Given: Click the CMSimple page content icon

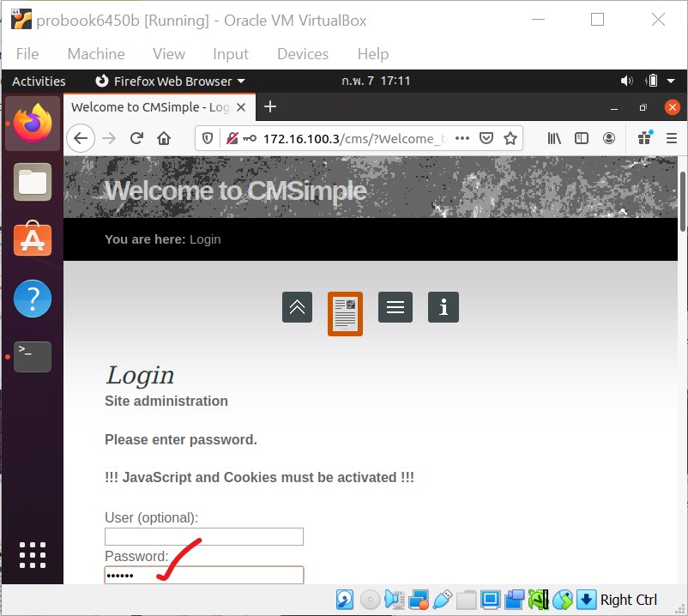Looking at the screenshot, I should pyautogui.click(x=345, y=314).
